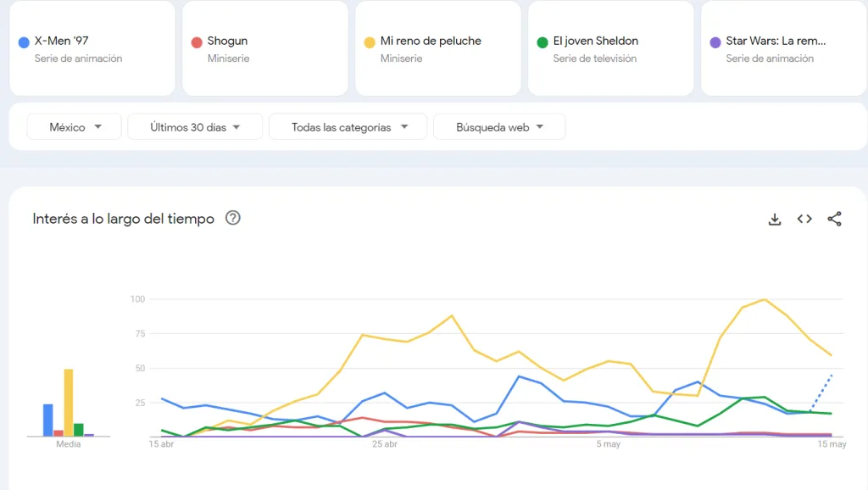Image resolution: width=868 pixels, height=490 pixels.
Task: Open help icon next to chart title
Action: [x=233, y=218]
